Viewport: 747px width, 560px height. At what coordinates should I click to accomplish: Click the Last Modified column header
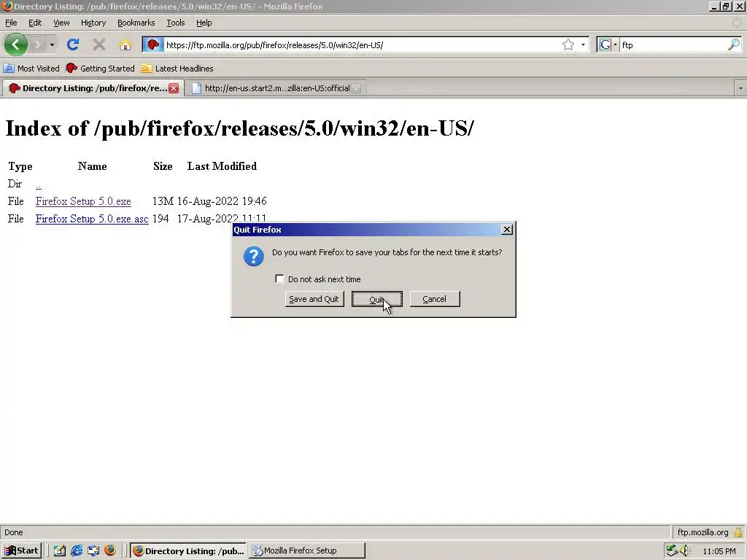pos(222,166)
